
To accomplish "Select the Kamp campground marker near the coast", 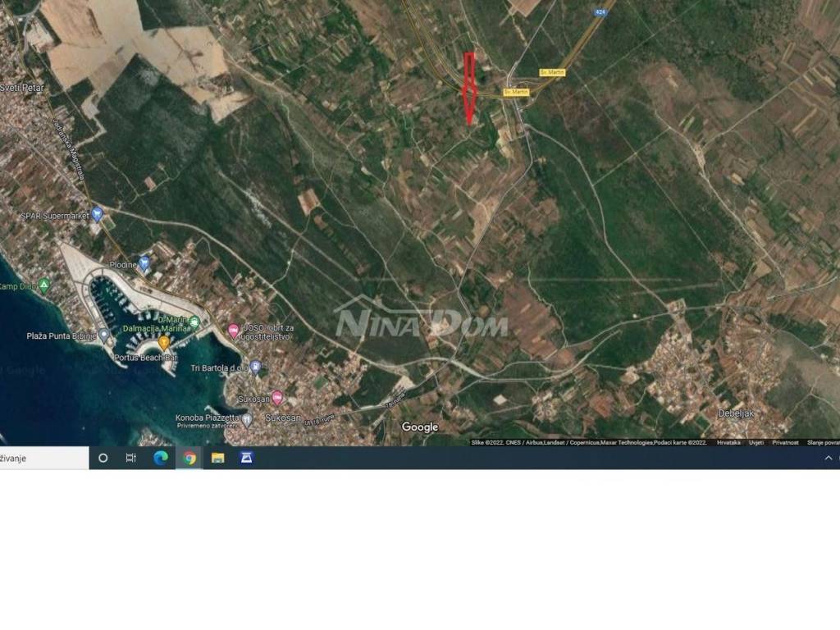I will [x=43, y=285].
